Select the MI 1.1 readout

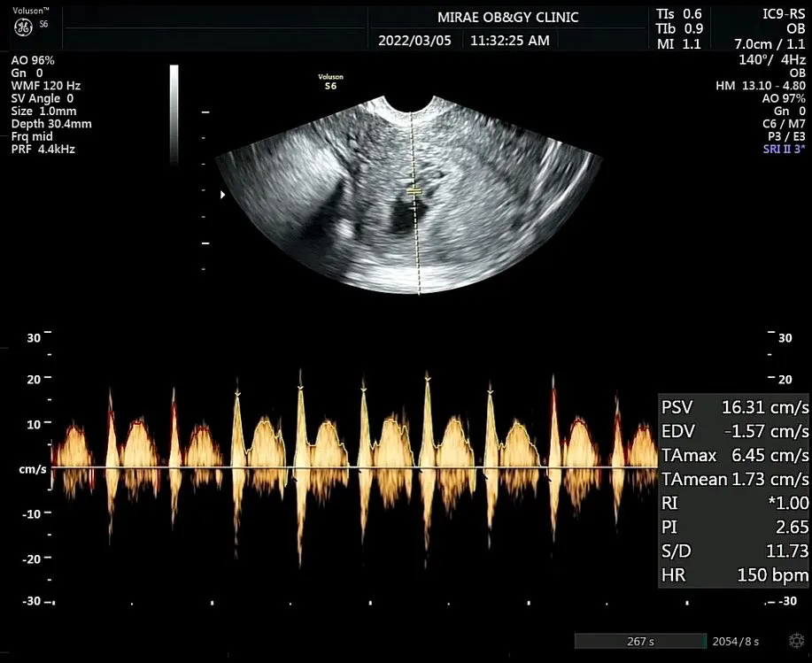[x=679, y=44]
